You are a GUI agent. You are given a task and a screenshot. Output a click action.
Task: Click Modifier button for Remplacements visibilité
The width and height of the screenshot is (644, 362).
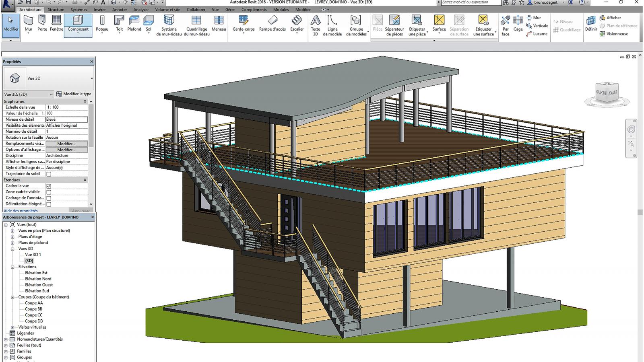click(x=66, y=144)
